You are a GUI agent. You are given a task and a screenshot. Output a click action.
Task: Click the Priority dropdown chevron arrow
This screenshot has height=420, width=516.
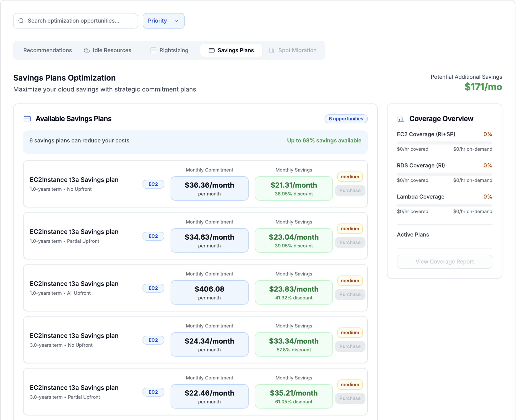coord(176,21)
